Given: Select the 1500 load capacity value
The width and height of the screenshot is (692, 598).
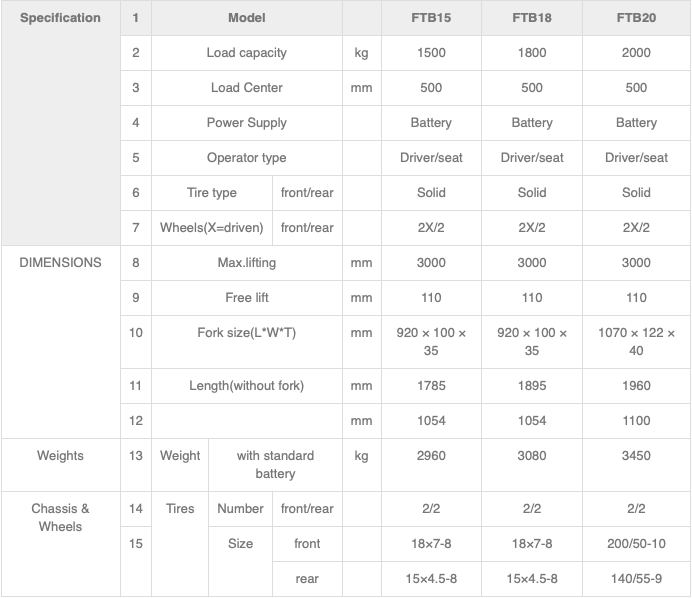Looking at the screenshot, I should tap(431, 53).
